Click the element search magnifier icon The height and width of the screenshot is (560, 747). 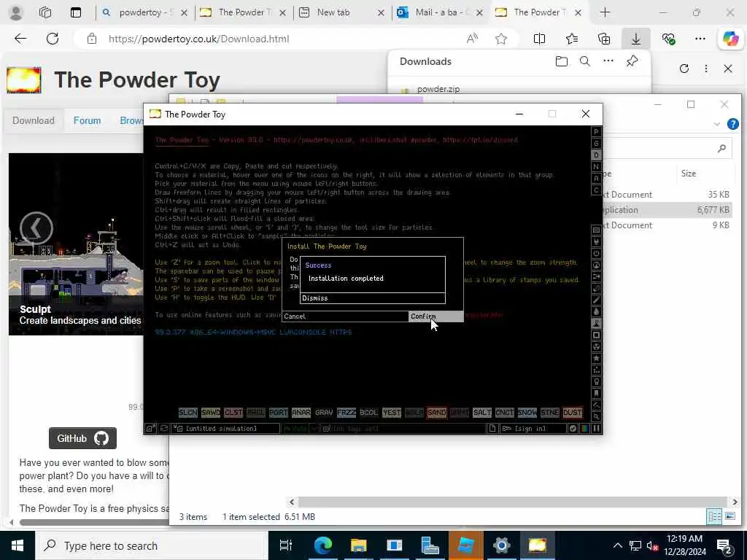click(596, 416)
